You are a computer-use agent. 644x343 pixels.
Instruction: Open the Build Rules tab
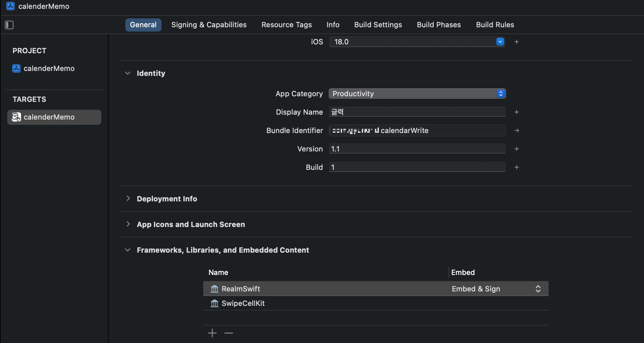coord(495,25)
